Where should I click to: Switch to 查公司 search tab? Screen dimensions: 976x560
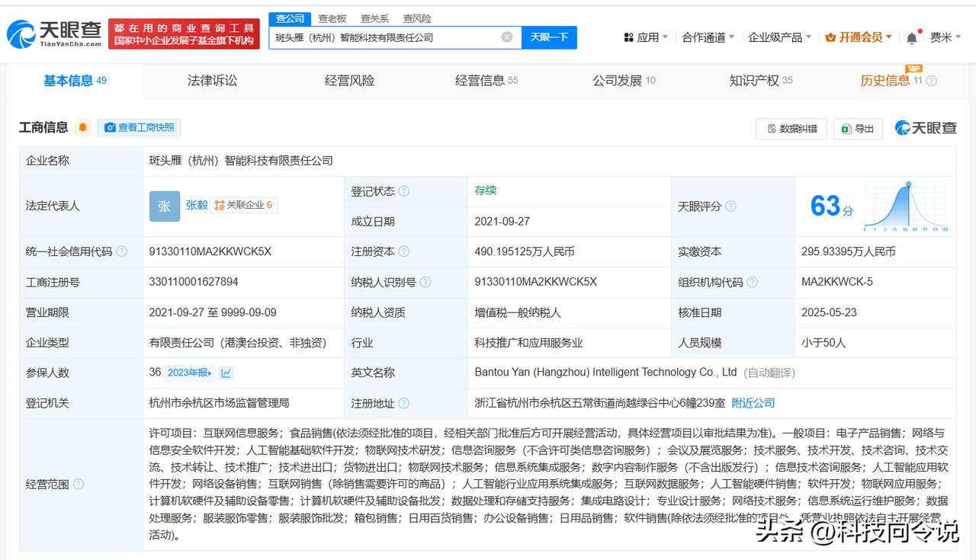pyautogui.click(x=290, y=18)
